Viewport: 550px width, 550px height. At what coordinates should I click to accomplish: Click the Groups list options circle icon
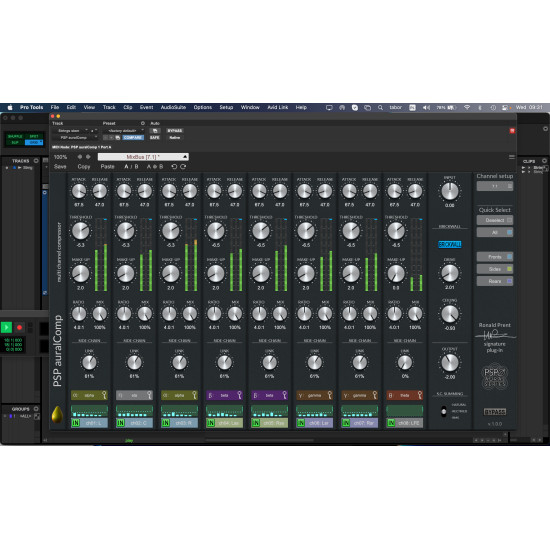tap(36, 409)
